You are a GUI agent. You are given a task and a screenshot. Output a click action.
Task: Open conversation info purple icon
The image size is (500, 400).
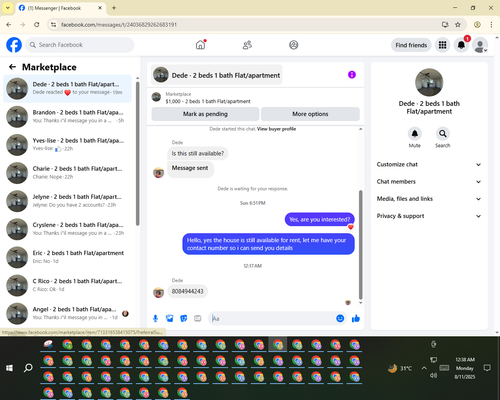(x=352, y=75)
